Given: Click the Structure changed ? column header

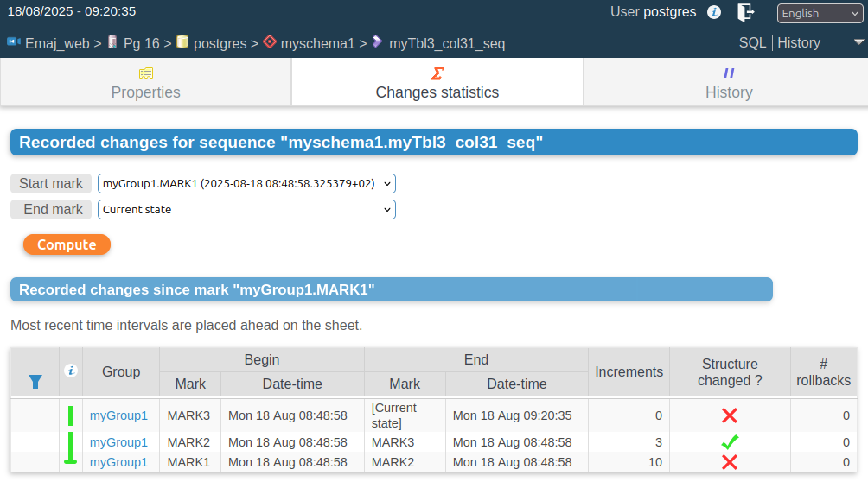Looking at the screenshot, I should 730,371.
